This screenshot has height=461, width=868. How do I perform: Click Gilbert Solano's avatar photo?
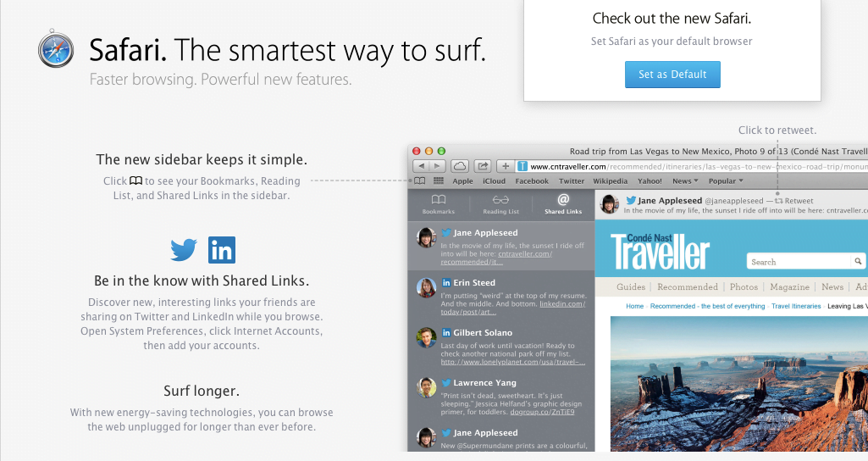426,337
